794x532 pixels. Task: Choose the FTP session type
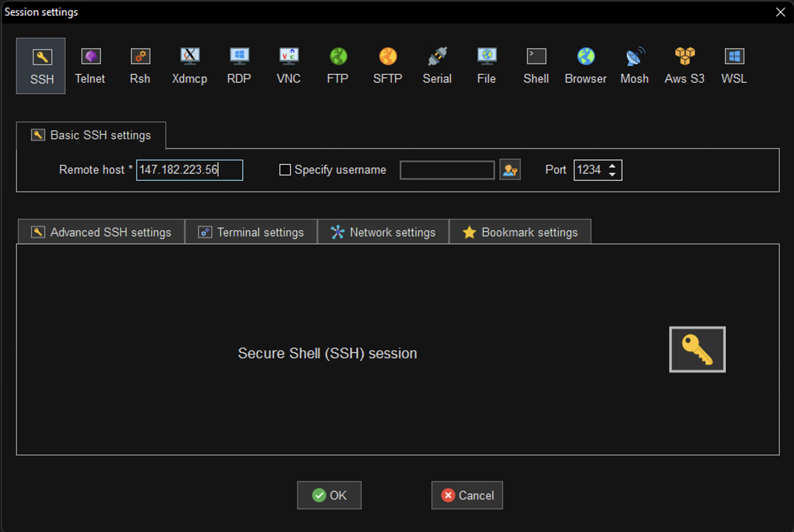coord(338,66)
